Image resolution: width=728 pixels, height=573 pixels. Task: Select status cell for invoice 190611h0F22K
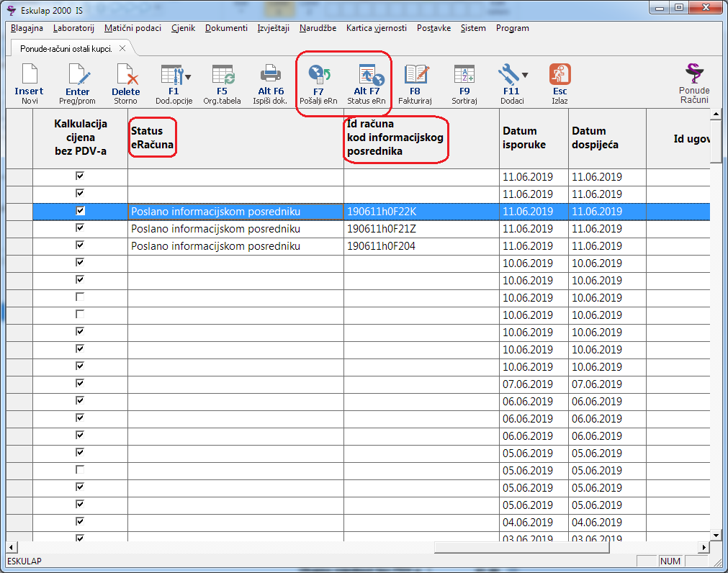click(236, 212)
